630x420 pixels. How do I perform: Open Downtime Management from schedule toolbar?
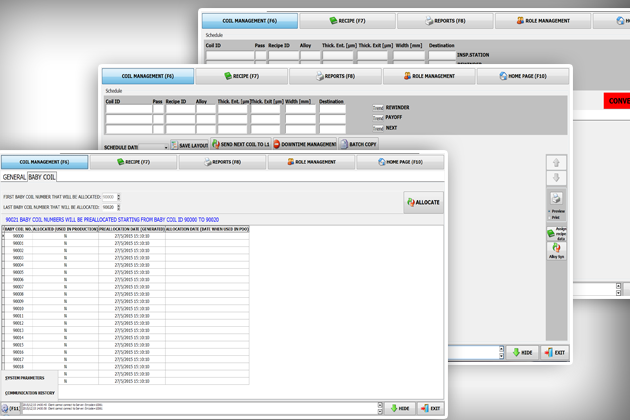pyautogui.click(x=305, y=145)
